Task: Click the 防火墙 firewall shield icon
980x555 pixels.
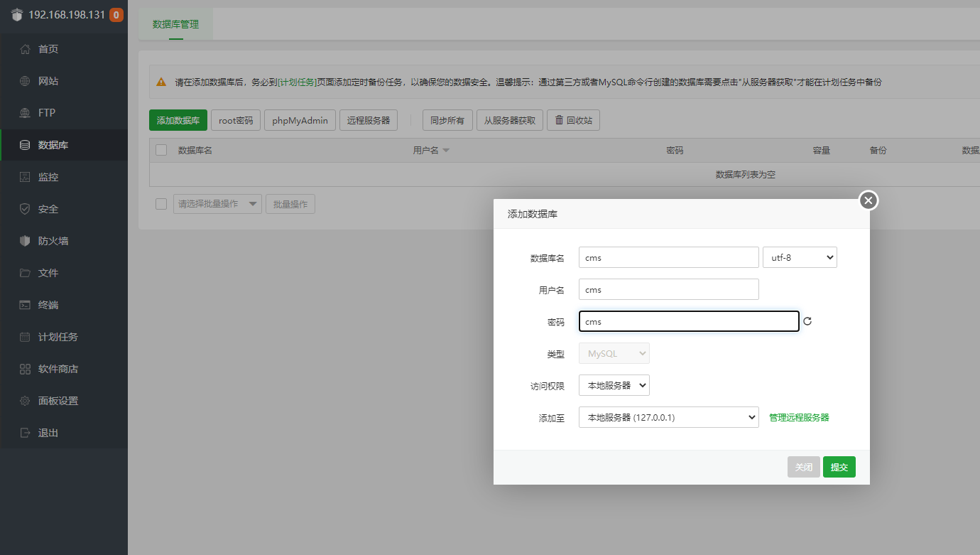Action: 25,241
